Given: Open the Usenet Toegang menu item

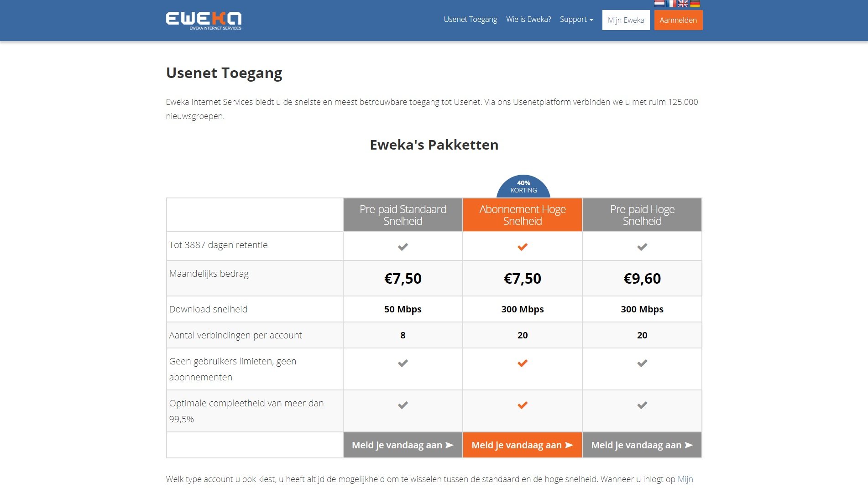Looking at the screenshot, I should pos(470,19).
